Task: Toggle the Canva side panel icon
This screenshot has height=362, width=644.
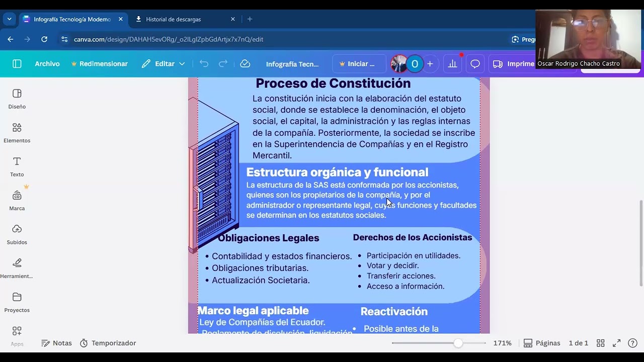Action: (x=17, y=64)
